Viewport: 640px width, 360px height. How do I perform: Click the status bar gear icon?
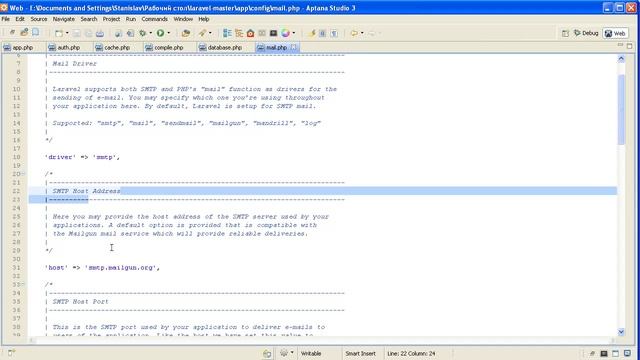(284, 353)
